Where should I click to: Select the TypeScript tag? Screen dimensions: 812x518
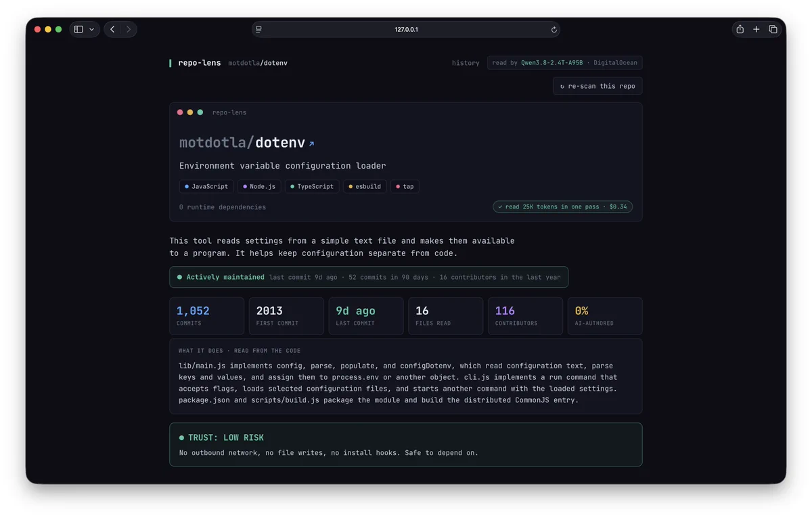(x=312, y=186)
